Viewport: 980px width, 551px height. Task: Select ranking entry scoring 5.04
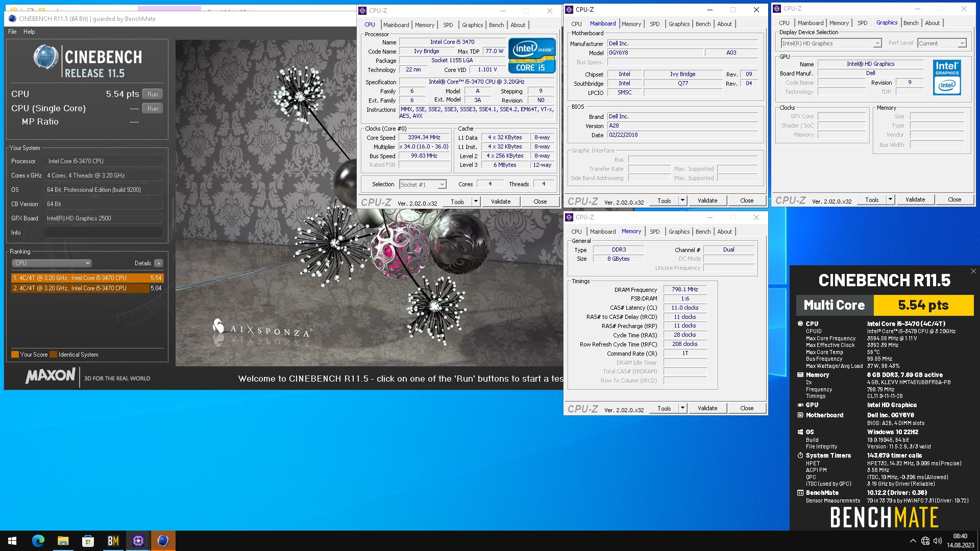tap(87, 288)
